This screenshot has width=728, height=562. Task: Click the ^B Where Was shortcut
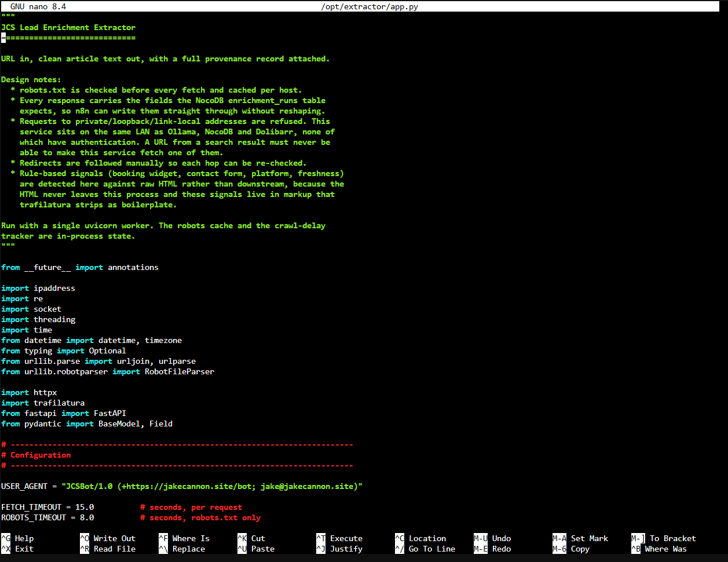pyautogui.click(x=659, y=549)
